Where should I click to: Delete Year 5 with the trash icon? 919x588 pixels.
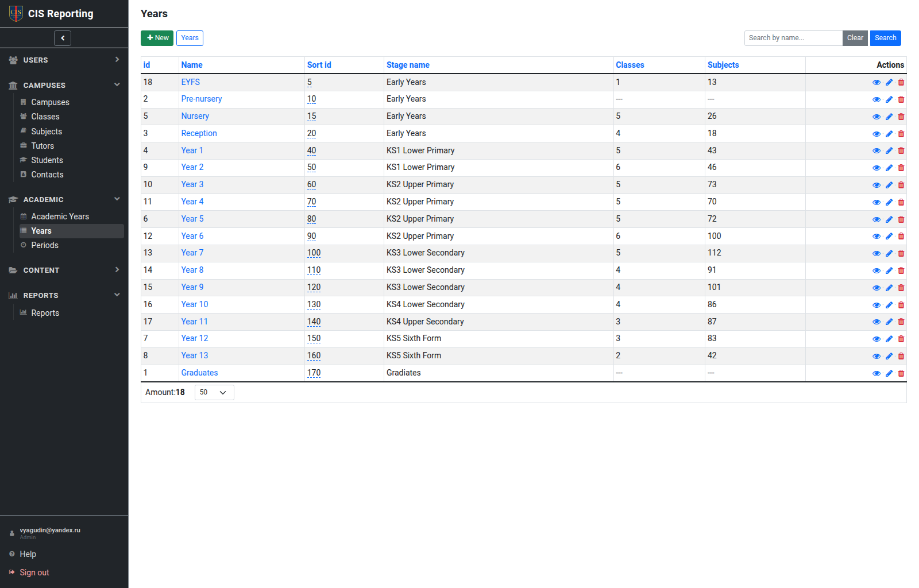[901, 219]
